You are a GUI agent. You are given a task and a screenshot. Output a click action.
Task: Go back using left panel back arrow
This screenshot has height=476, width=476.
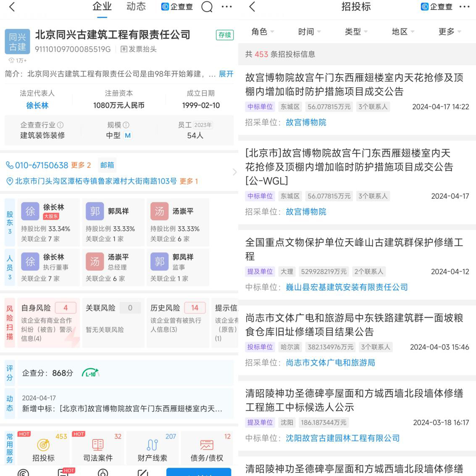(12, 7)
